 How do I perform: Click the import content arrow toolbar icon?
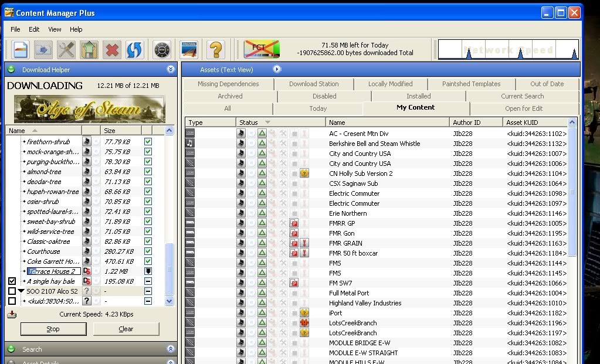tap(43, 50)
